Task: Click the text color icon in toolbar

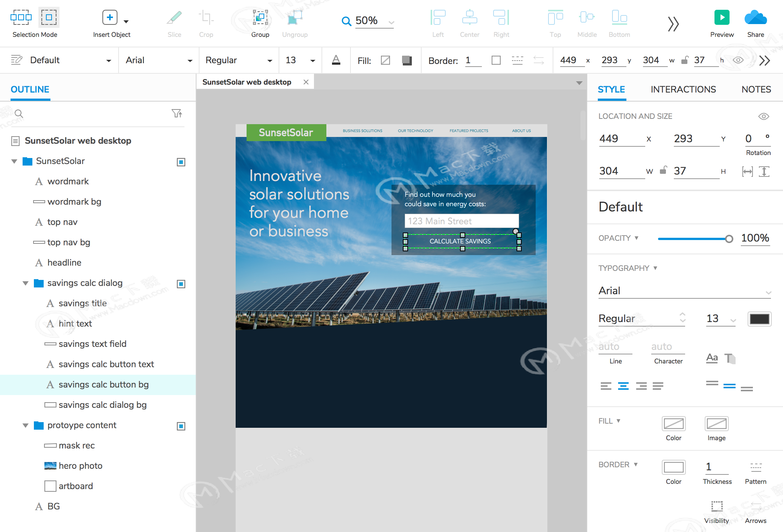Action: (x=336, y=60)
